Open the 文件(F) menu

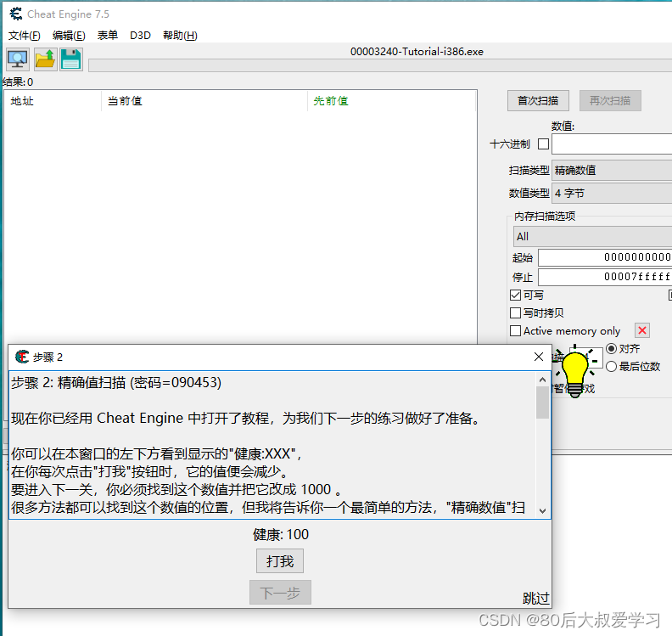click(25, 35)
